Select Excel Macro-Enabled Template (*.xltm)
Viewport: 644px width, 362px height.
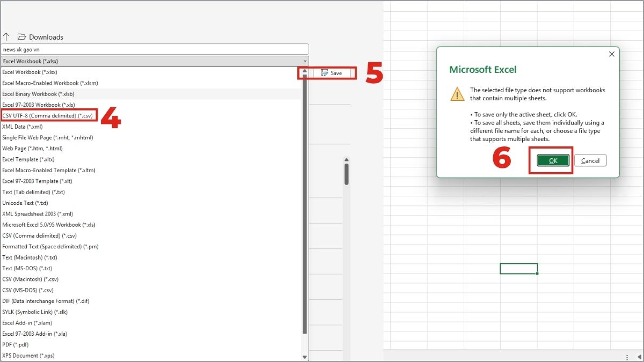tap(150, 170)
